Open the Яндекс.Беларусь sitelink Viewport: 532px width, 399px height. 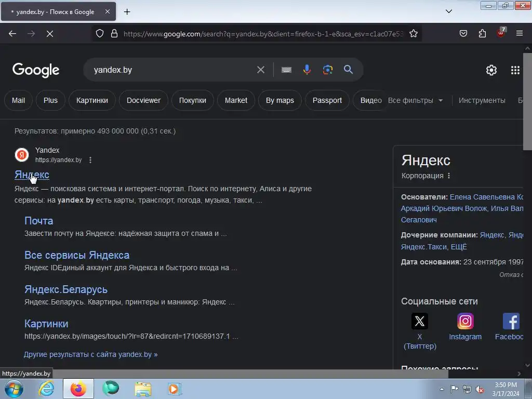[x=66, y=289]
